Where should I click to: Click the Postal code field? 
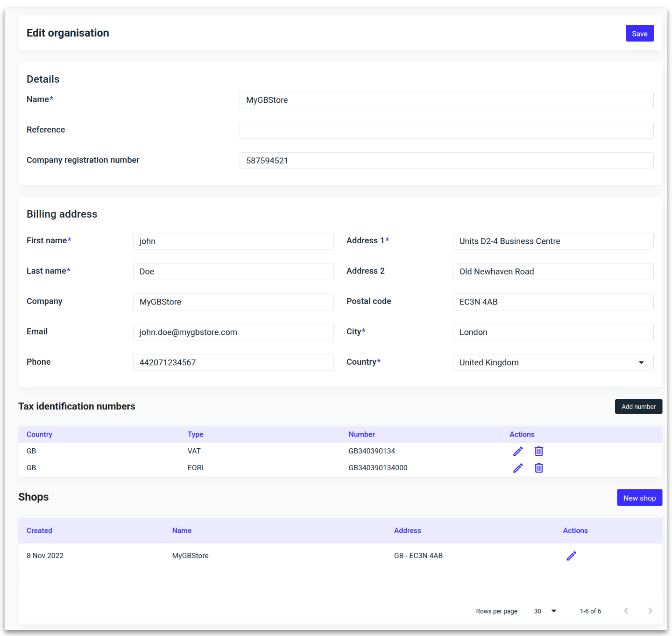[553, 302]
